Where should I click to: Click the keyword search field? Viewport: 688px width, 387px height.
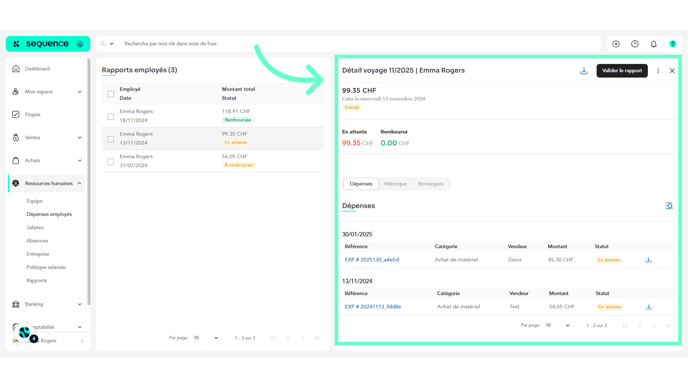(x=360, y=44)
